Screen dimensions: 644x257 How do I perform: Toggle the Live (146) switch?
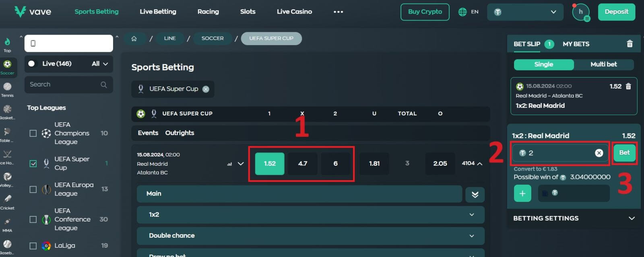click(32, 64)
